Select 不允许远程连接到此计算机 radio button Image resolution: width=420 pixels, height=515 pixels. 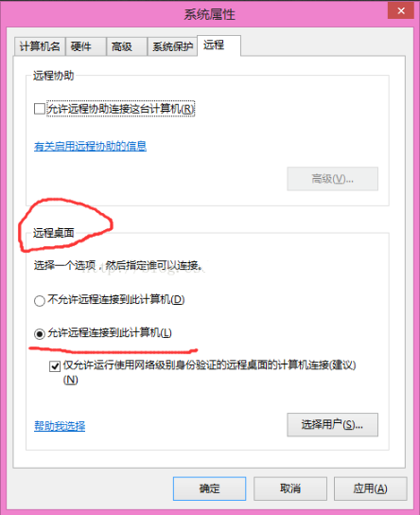click(x=40, y=300)
